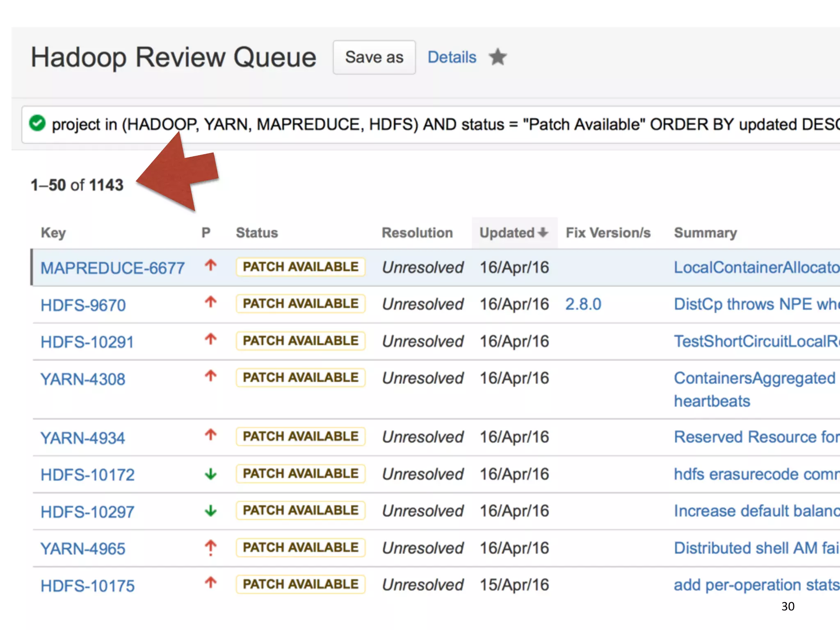Click green priority arrow for HDFS-10297

[x=210, y=511]
